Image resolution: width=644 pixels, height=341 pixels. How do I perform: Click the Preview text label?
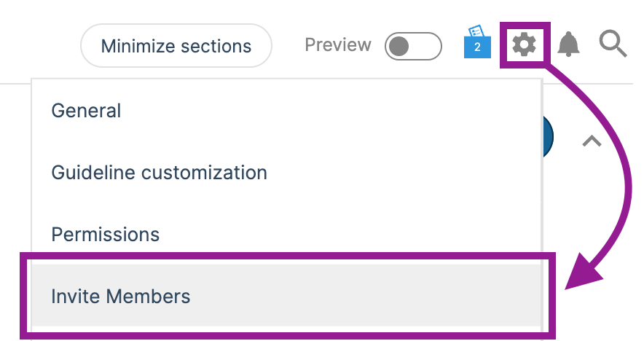click(x=338, y=44)
